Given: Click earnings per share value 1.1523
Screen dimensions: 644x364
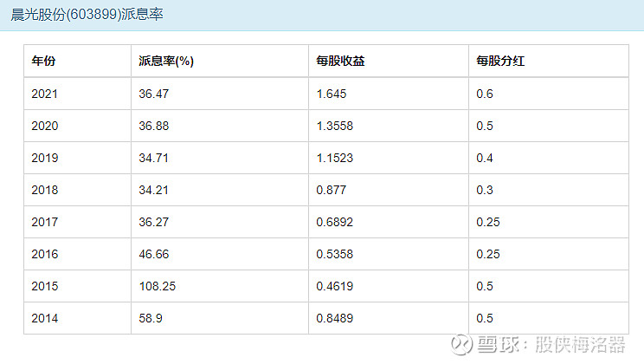Looking at the screenshot, I should (x=335, y=158).
